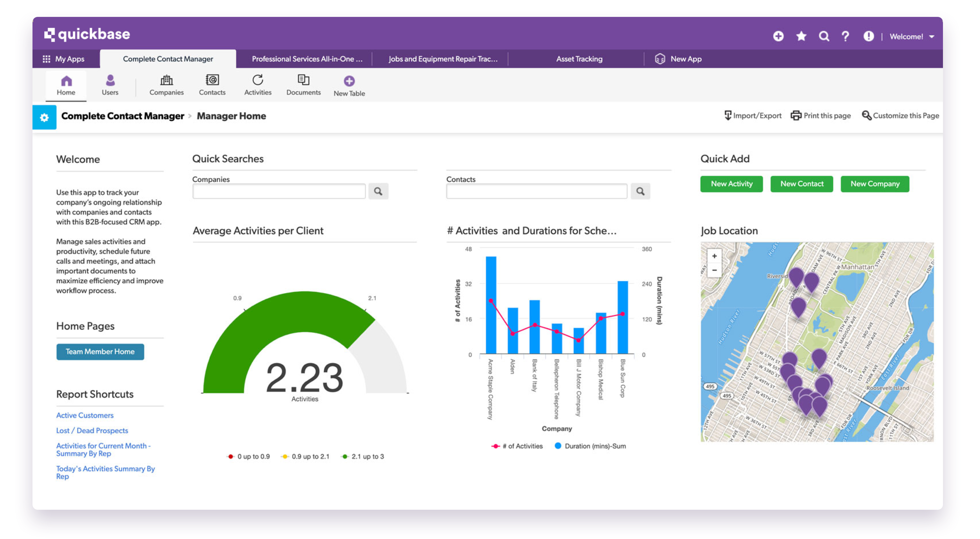Open favorites star icon in header
This screenshot has width=980, height=539.
coord(801,36)
